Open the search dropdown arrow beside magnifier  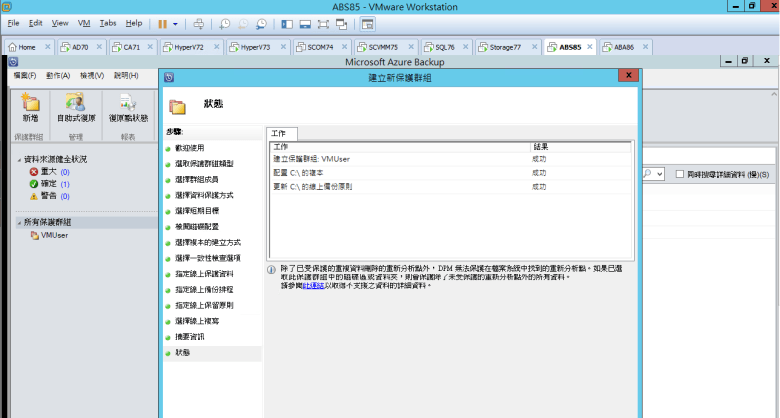660,174
